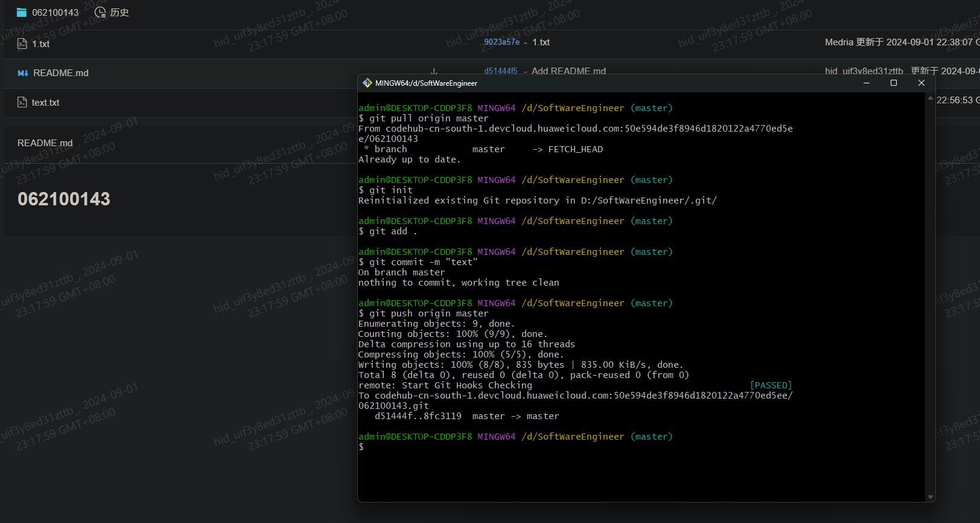
Task: Open the README.md file in the list
Action: [x=61, y=73]
